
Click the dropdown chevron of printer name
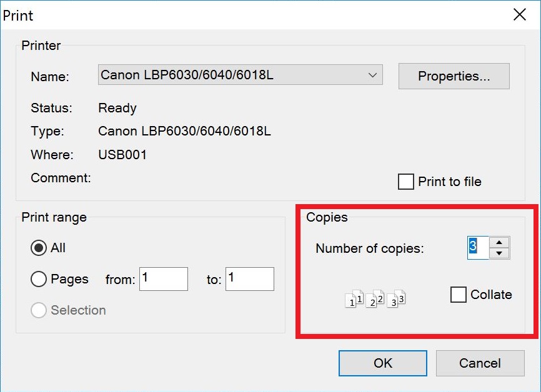tap(372, 75)
